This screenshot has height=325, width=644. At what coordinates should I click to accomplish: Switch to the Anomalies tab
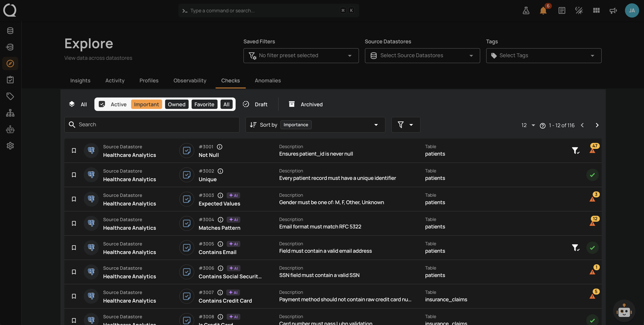(268, 81)
